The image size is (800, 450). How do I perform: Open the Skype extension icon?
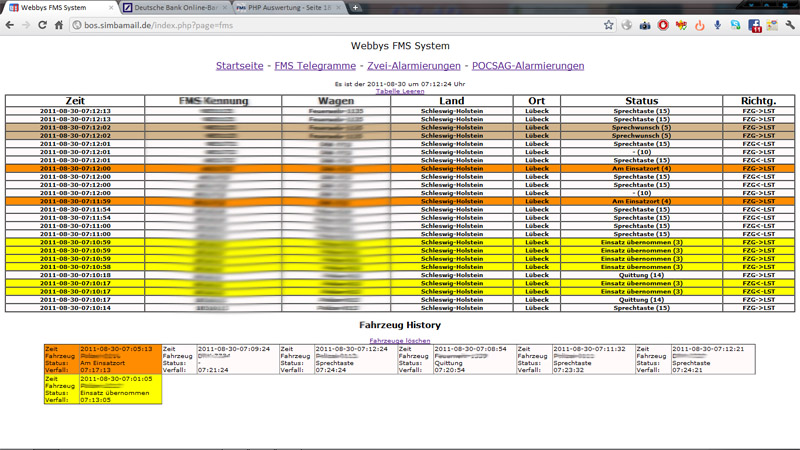point(736,25)
